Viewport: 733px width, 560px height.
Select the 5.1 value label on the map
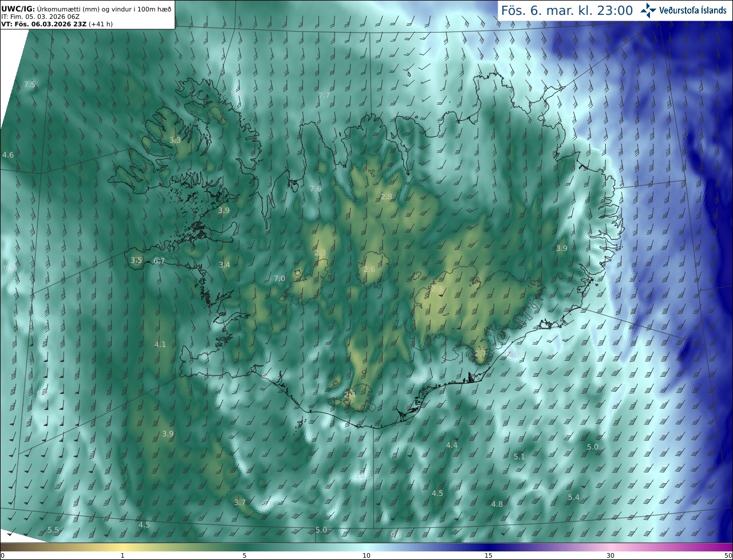tap(519, 456)
